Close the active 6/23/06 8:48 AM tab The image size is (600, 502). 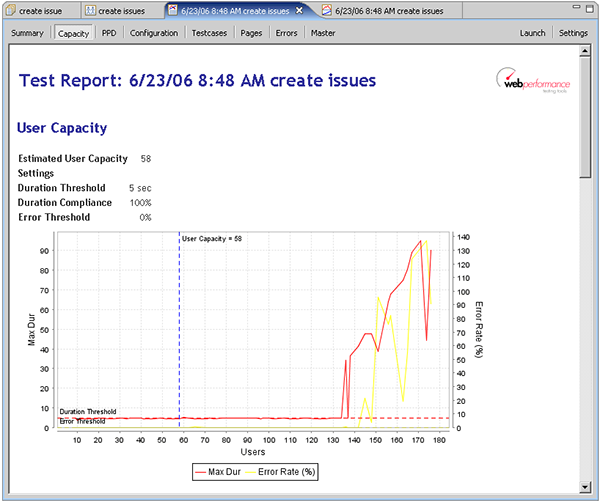click(x=300, y=11)
